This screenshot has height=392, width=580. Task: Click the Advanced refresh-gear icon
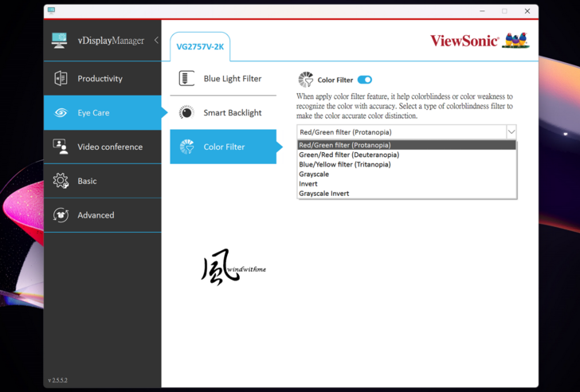coord(61,215)
